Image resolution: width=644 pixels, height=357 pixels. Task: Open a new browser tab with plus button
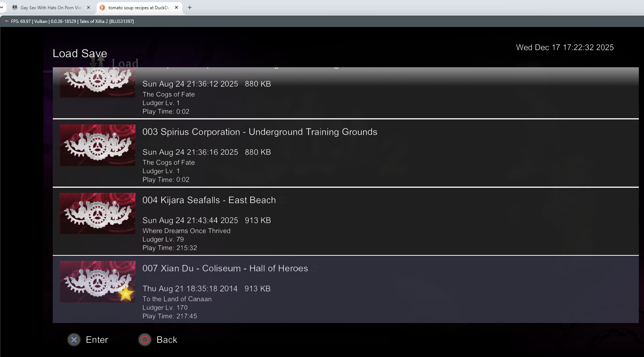(x=190, y=7)
